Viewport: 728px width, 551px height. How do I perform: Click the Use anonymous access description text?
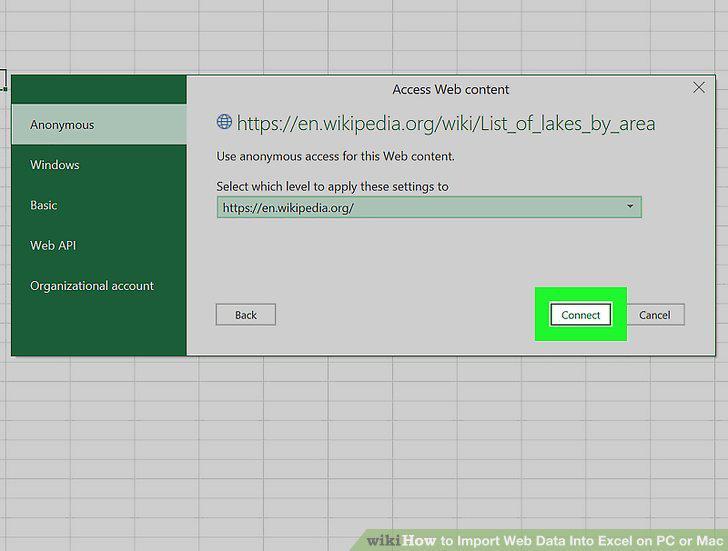335,156
